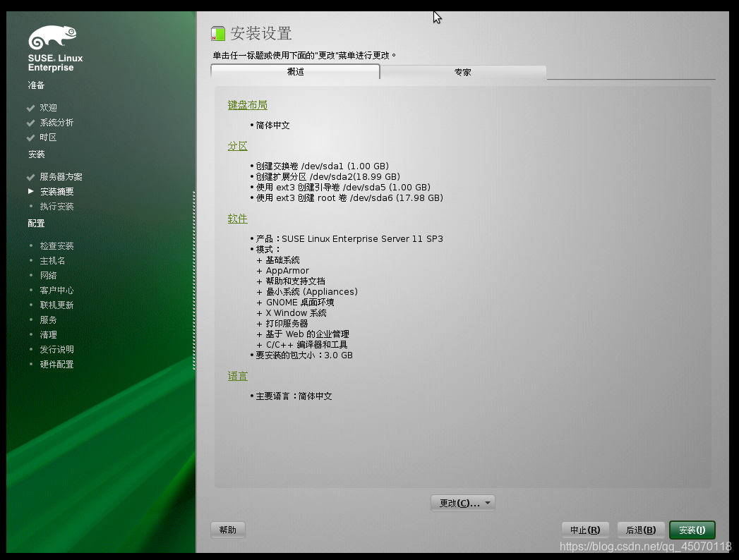This screenshot has width=739, height=560.
Task: Select the 客户中心 step in sidebar
Action: tap(56, 290)
